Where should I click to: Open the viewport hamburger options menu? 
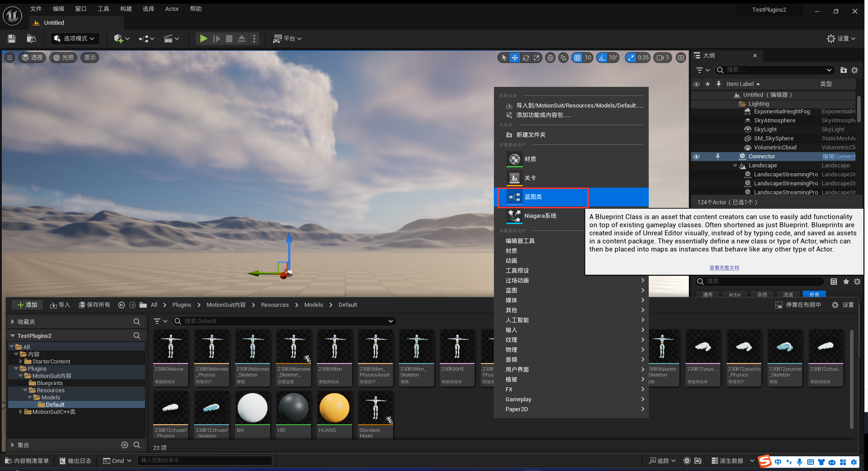tap(9, 58)
